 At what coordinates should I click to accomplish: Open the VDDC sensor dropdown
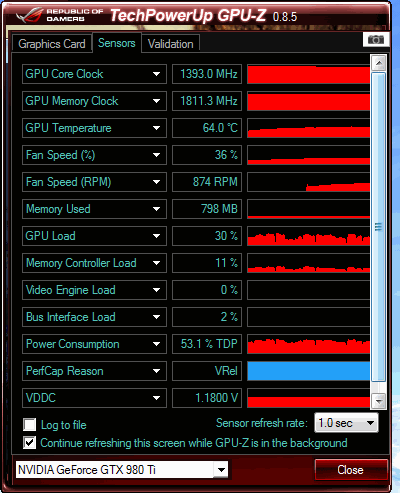coord(156,398)
